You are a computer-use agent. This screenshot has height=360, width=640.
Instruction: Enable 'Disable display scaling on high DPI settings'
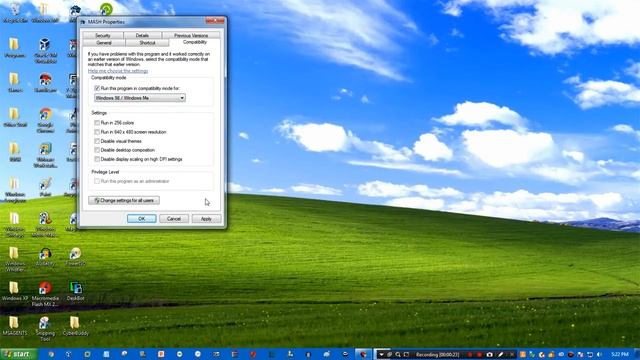(97, 159)
